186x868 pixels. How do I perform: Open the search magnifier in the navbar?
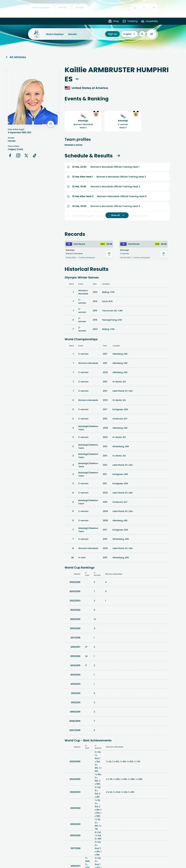[x=142, y=34]
